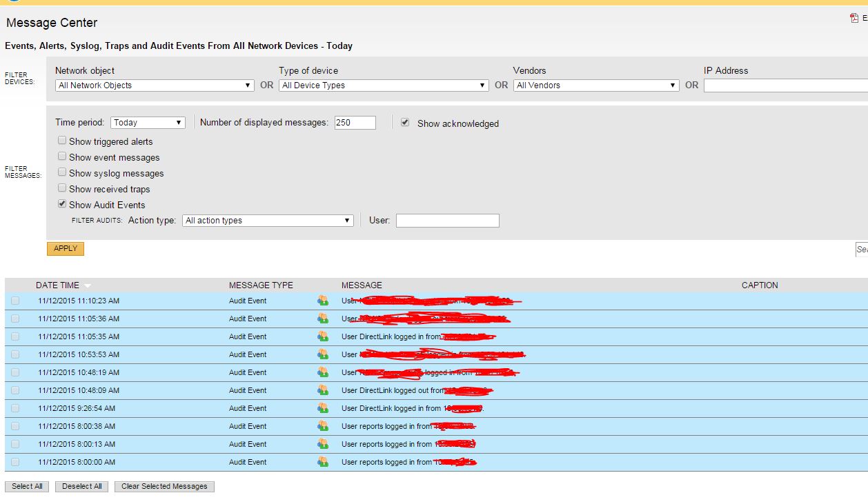Open All action types dropdown
Screen dimensions: 868x504
(x=268, y=221)
